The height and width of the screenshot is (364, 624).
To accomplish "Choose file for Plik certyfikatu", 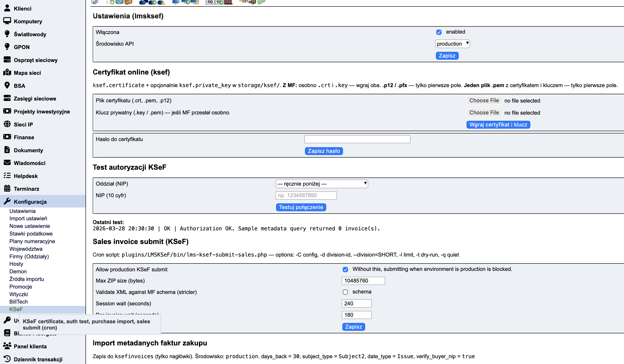I will pos(484,101).
